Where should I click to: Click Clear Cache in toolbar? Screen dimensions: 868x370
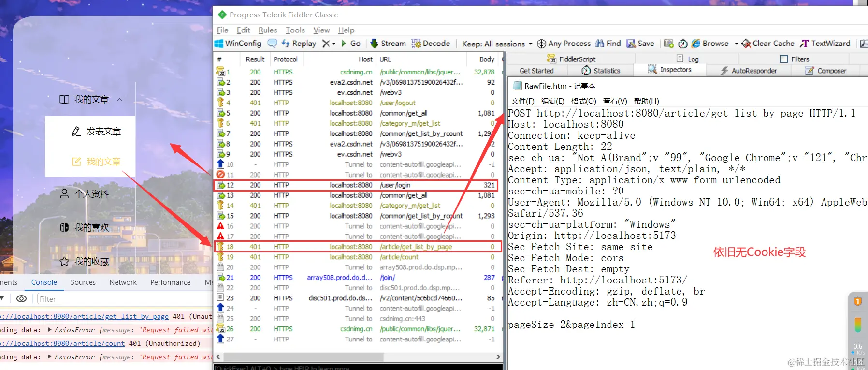coord(768,44)
